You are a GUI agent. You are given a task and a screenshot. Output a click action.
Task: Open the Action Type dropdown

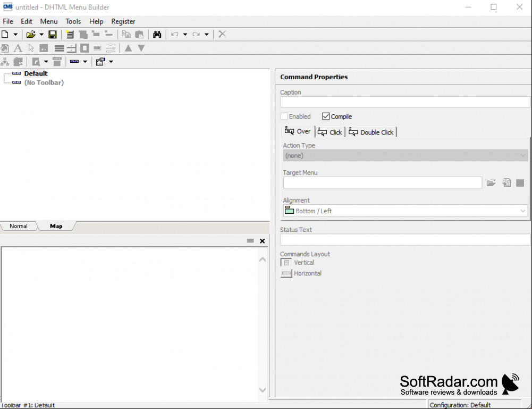[405, 155]
